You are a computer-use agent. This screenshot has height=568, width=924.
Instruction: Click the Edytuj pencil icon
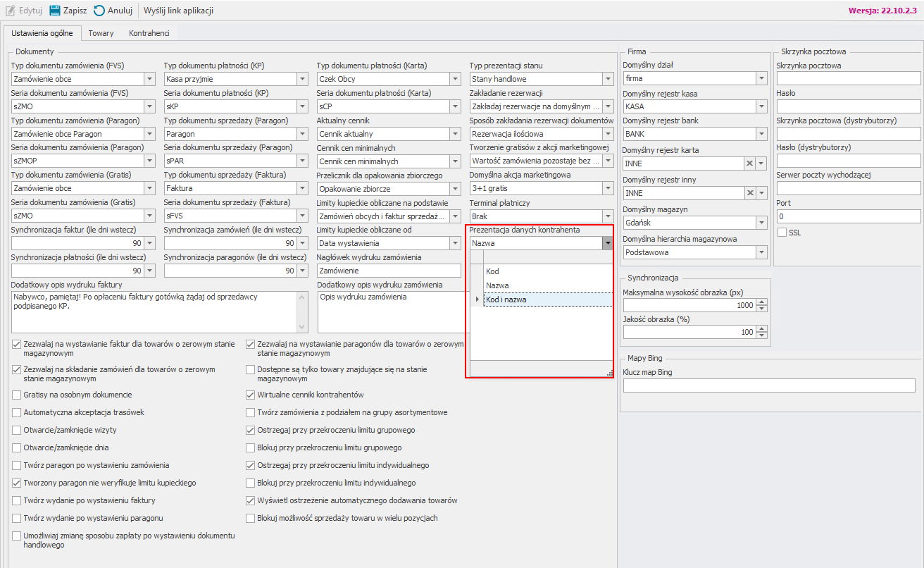point(11,11)
